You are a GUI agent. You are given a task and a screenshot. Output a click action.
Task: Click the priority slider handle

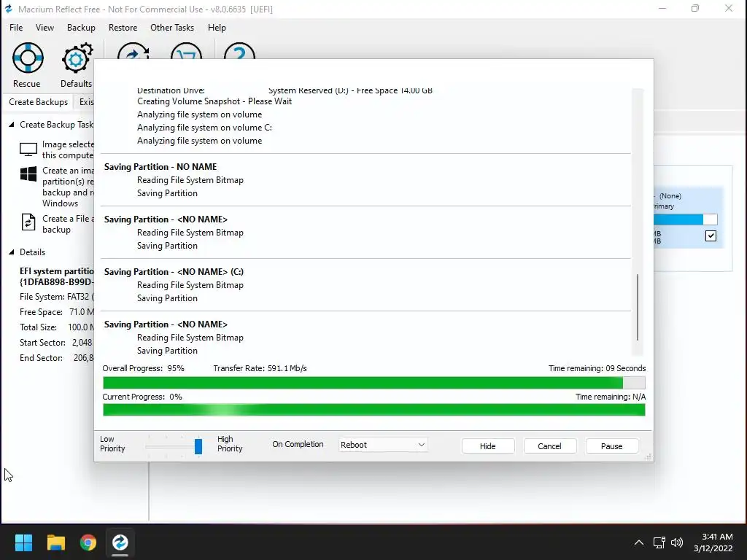[198, 446]
